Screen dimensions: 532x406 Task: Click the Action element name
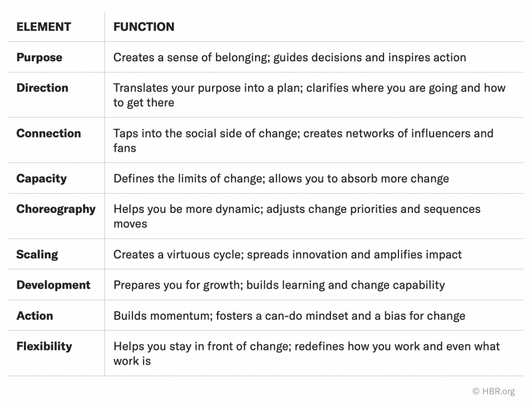(35, 316)
